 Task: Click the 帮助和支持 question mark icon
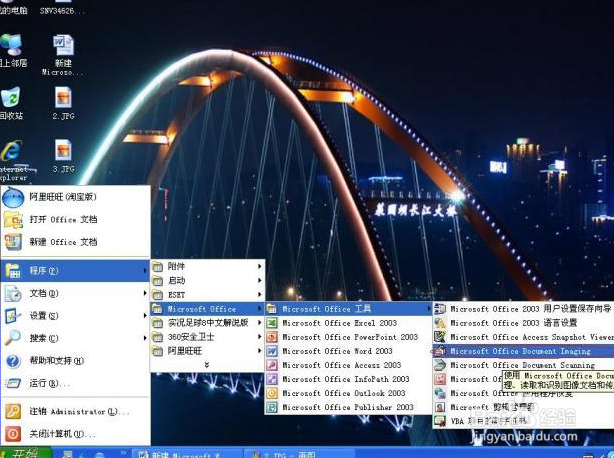click(x=13, y=361)
